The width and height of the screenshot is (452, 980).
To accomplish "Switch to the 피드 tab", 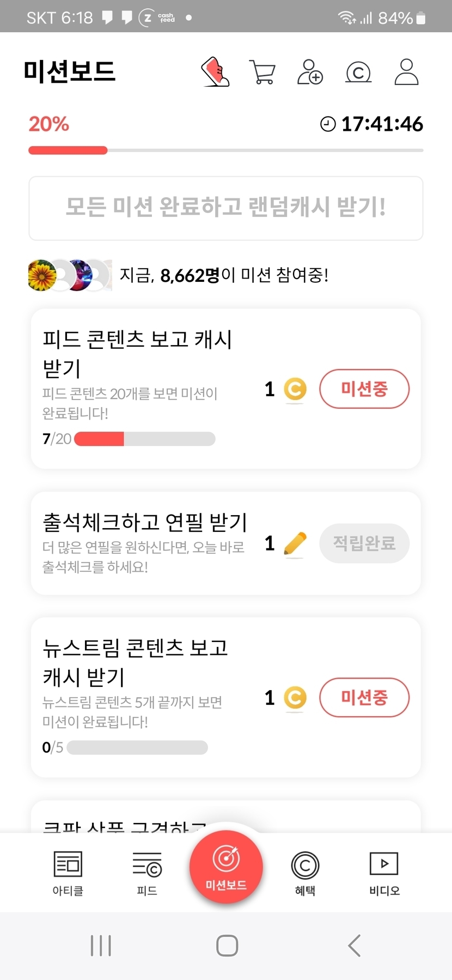I will pyautogui.click(x=147, y=873).
